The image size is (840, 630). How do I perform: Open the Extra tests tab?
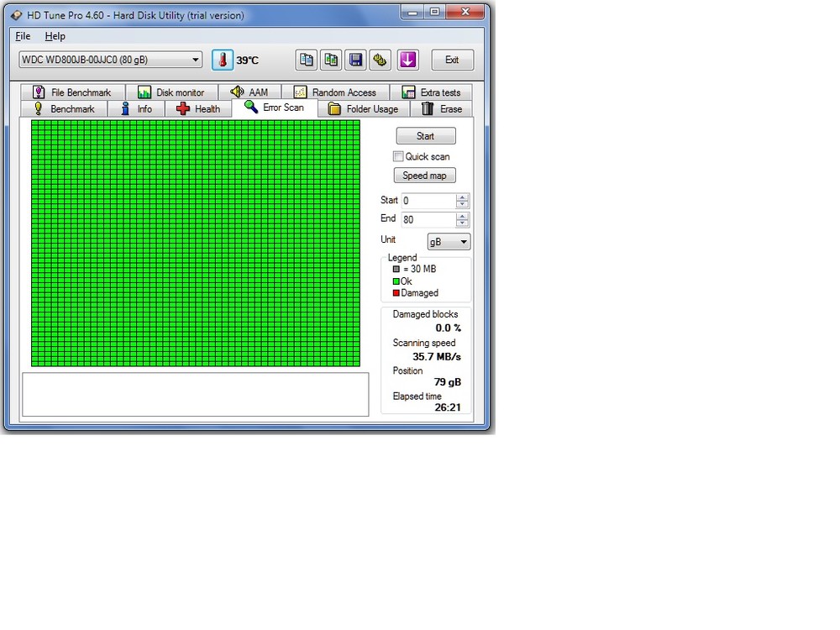pyautogui.click(x=431, y=92)
